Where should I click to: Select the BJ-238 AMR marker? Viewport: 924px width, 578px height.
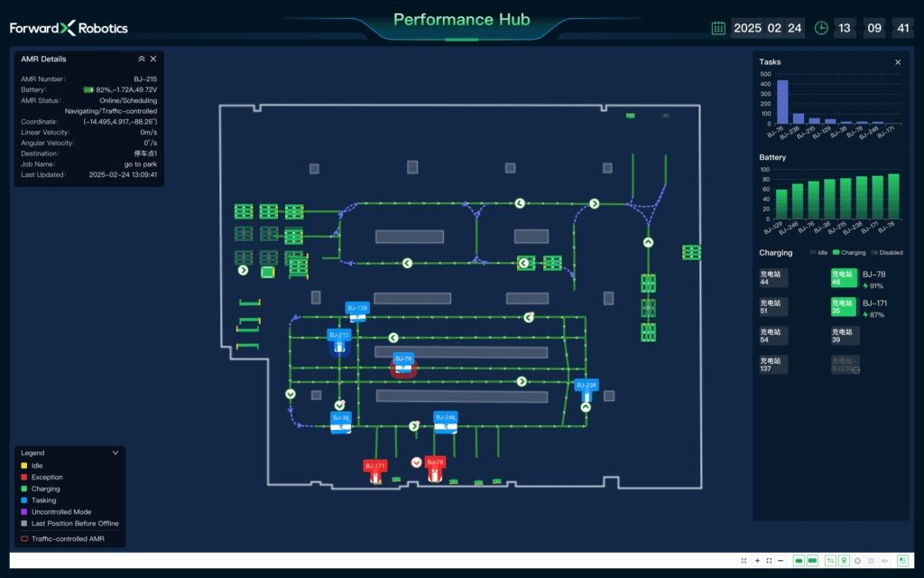tap(586, 388)
